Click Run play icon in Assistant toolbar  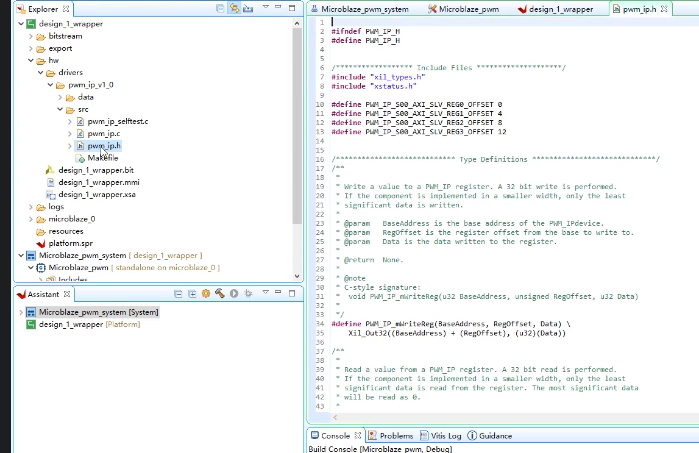tap(234, 293)
